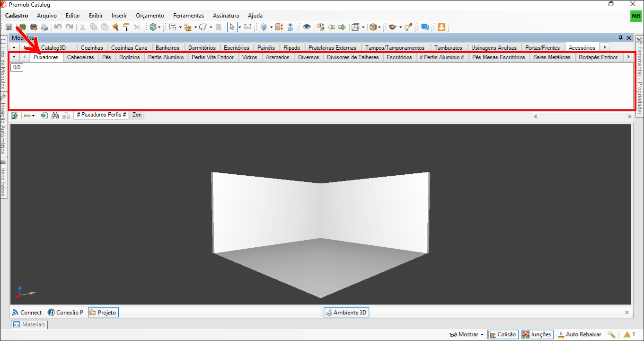Select the arrow pointer selection tool

pyautogui.click(x=232, y=27)
